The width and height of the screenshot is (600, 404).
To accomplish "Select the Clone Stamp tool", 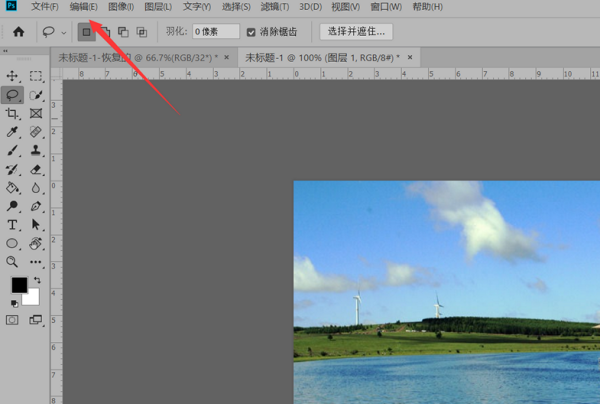I will pyautogui.click(x=36, y=150).
